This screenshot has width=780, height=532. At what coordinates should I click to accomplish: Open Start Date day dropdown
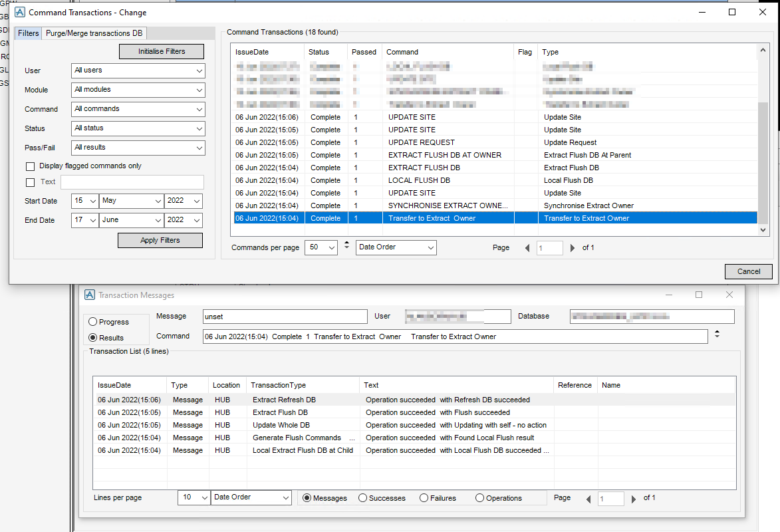click(84, 201)
